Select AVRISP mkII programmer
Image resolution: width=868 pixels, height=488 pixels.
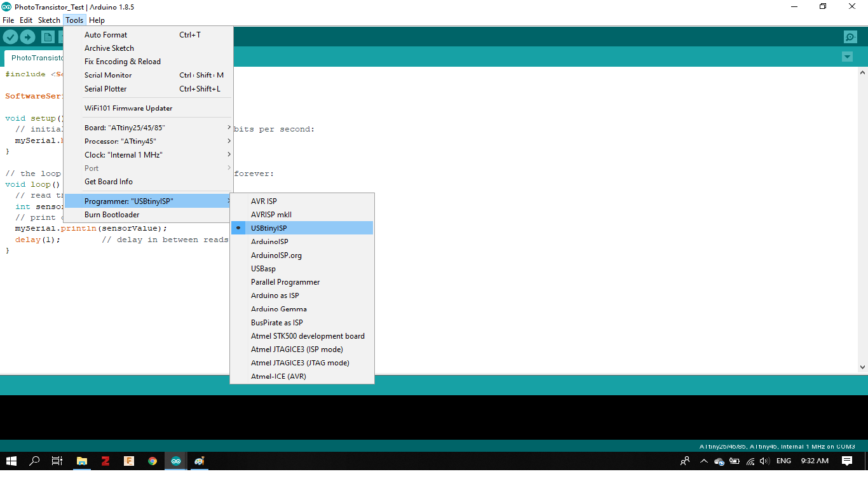coord(302,215)
